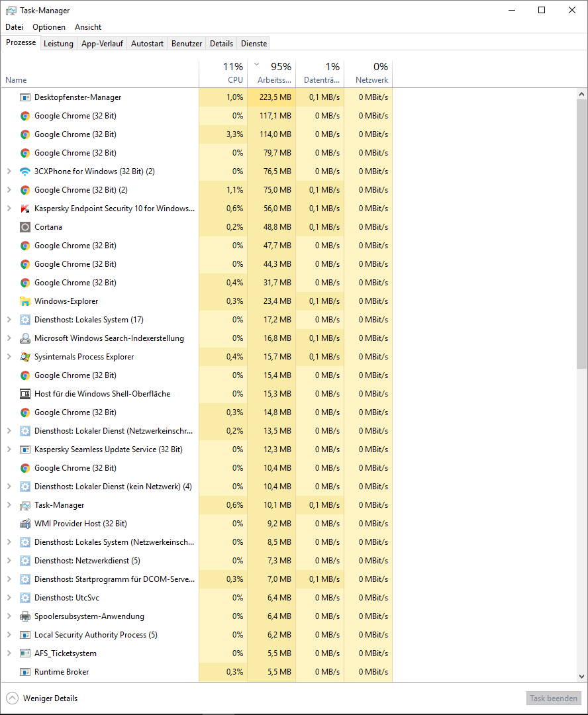Click the Diensthost: UtcSvc gear icon

[x=25, y=598]
